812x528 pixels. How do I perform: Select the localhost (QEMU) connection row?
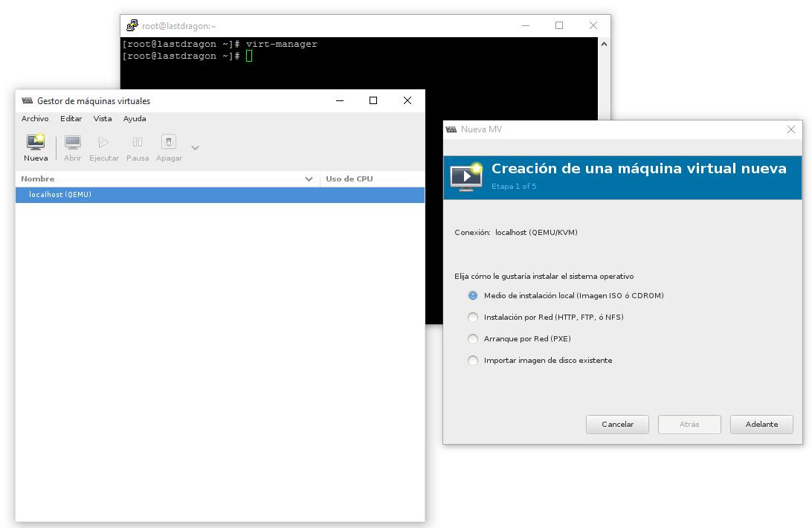click(x=219, y=195)
